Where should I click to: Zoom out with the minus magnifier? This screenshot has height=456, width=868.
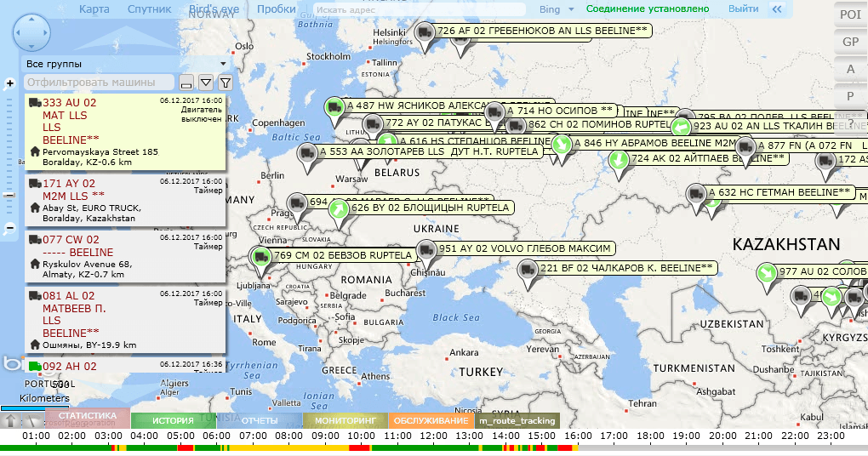point(9,227)
